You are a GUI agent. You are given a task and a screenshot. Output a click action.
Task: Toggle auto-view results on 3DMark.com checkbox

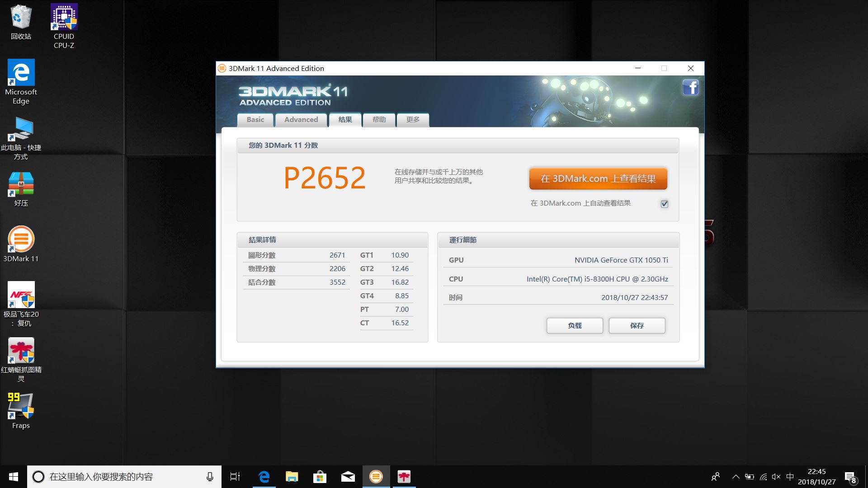coord(664,204)
